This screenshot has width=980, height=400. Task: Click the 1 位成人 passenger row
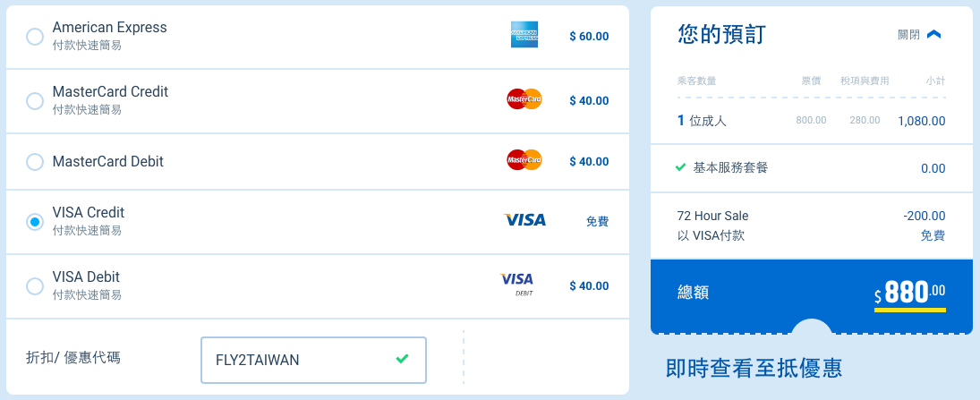[811, 121]
